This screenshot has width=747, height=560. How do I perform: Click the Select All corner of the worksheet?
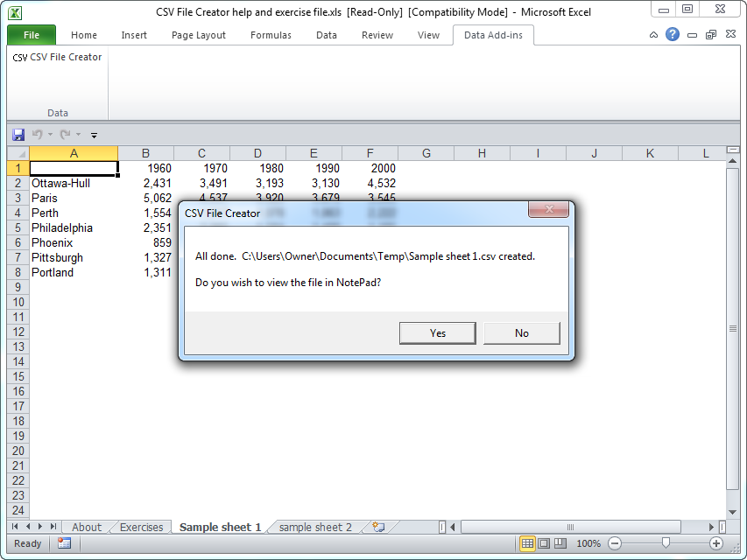(18, 153)
